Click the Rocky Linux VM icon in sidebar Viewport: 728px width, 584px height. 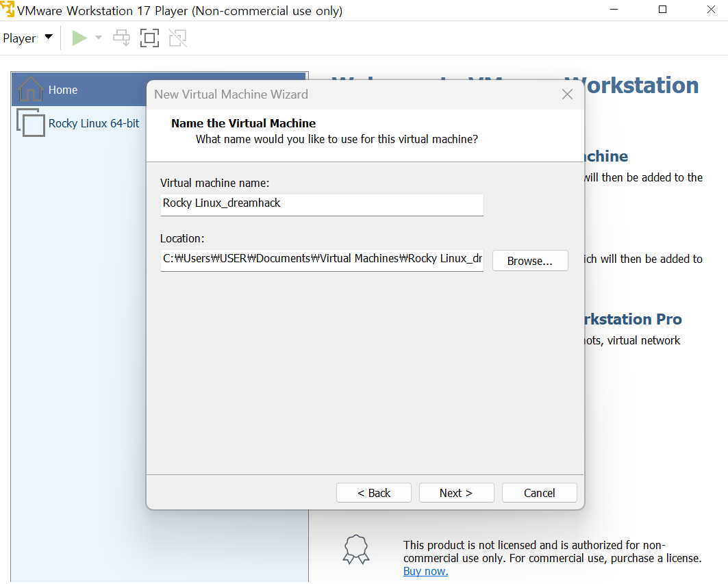31,123
